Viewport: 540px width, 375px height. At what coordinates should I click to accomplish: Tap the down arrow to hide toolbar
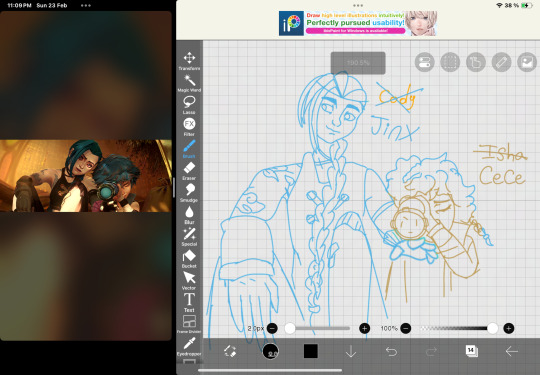(x=351, y=351)
